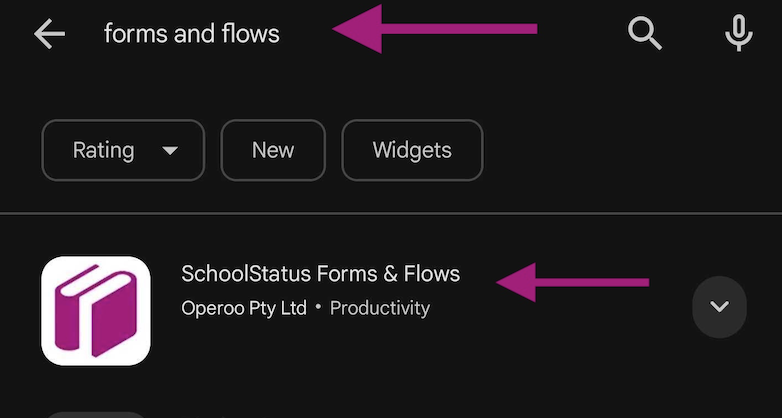The image size is (782, 418).
Task: Start voice search with the microphone icon
Action: click(x=738, y=33)
